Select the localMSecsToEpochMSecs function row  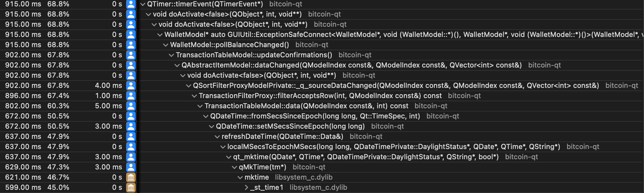[393, 147]
